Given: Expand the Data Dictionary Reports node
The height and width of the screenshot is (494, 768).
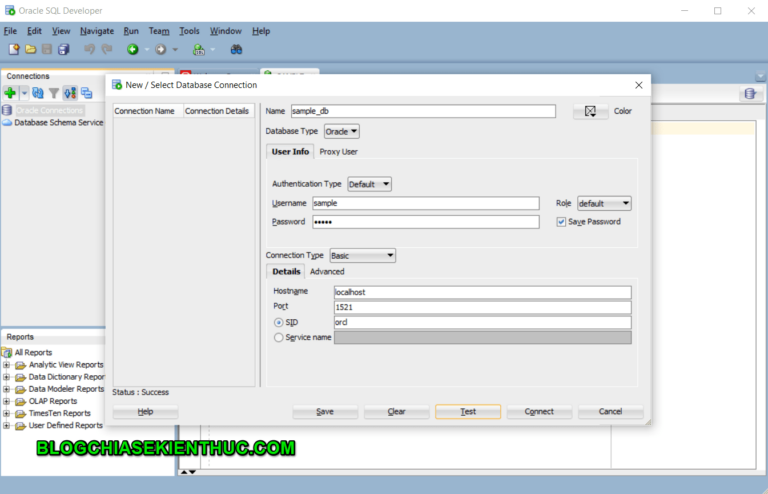Looking at the screenshot, I should [x=6, y=377].
